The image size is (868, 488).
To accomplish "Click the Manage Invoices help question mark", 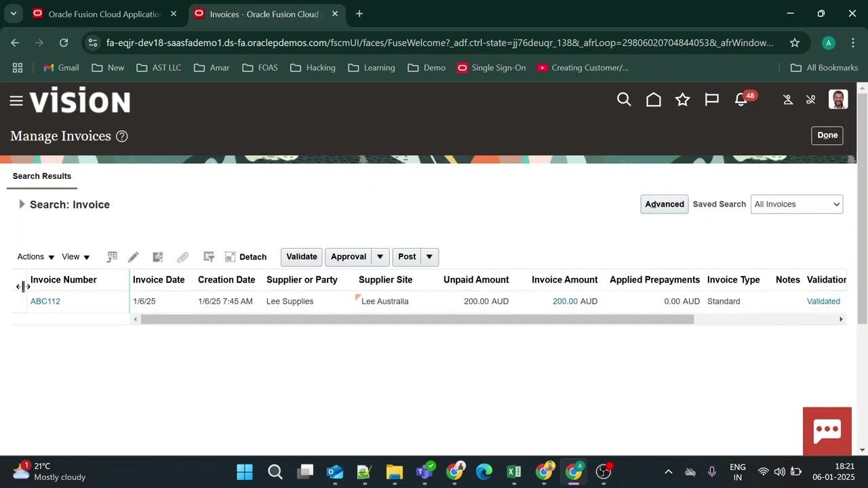I will coord(122,136).
